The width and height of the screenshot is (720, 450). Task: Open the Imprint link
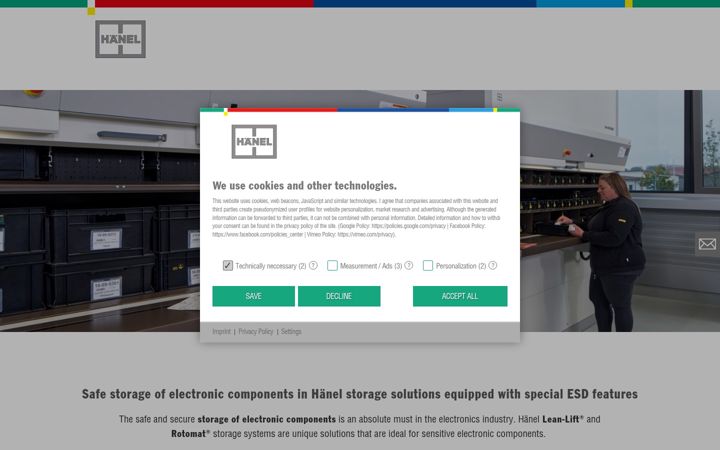pos(221,332)
